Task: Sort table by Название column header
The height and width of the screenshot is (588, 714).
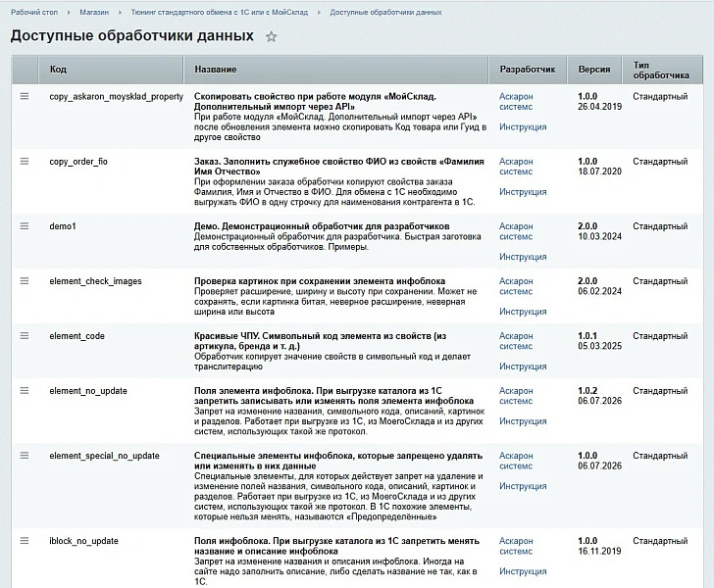Action: [x=335, y=70]
